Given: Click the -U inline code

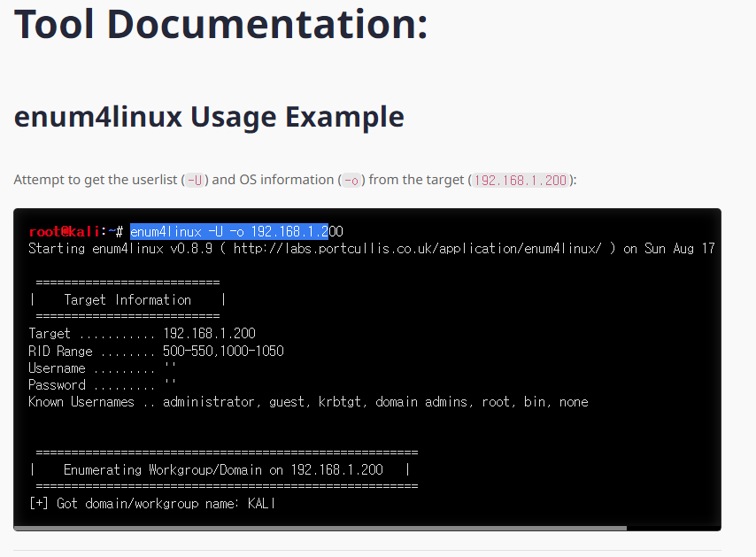Looking at the screenshot, I should pyautogui.click(x=195, y=181).
